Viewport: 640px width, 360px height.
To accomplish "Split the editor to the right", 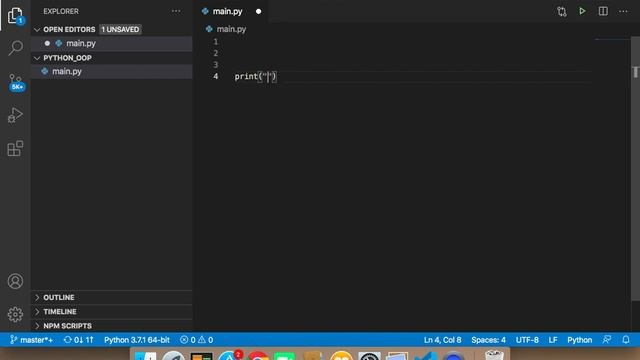I will pos(603,11).
